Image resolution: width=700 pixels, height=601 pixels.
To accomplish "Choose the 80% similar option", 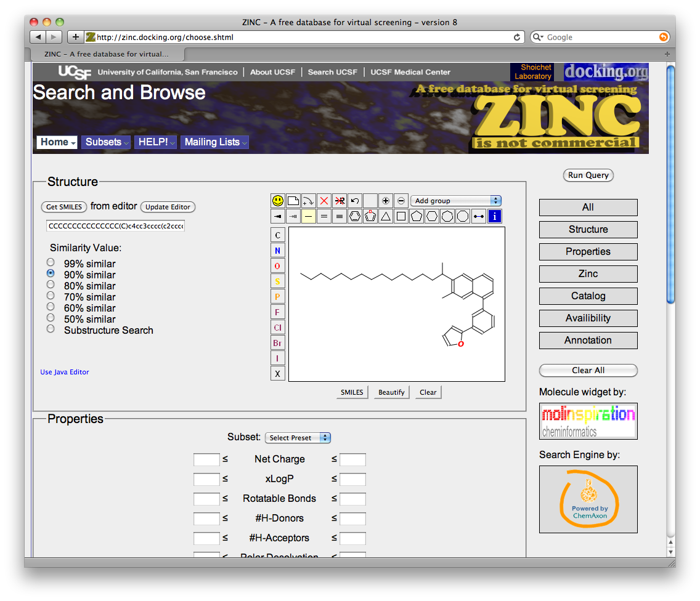I will pyautogui.click(x=51, y=284).
